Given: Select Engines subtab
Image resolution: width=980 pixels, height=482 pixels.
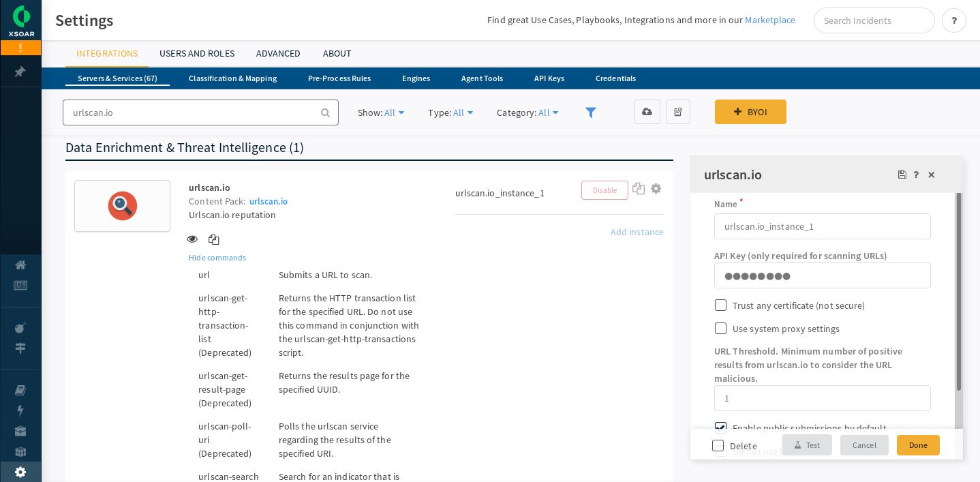Looking at the screenshot, I should 416,78.
